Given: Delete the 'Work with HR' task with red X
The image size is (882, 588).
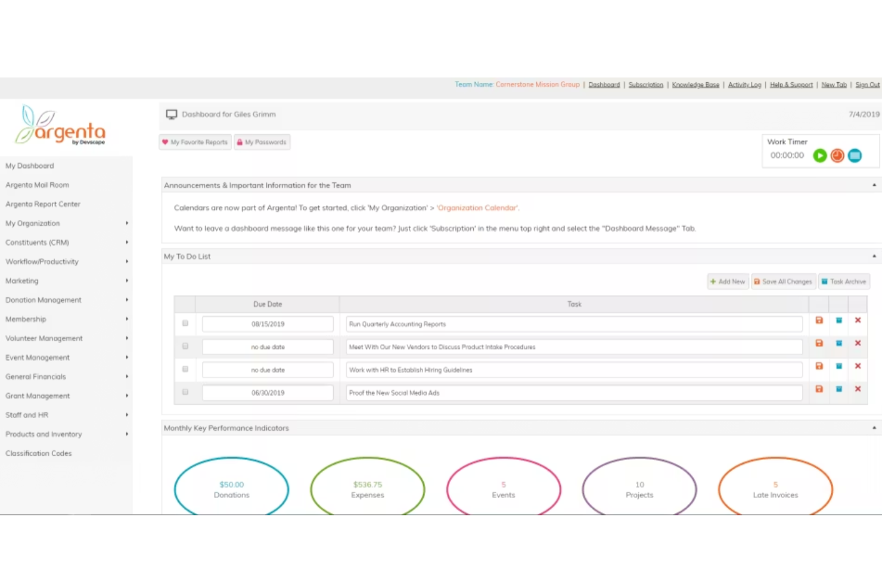Looking at the screenshot, I should pyautogui.click(x=858, y=366).
